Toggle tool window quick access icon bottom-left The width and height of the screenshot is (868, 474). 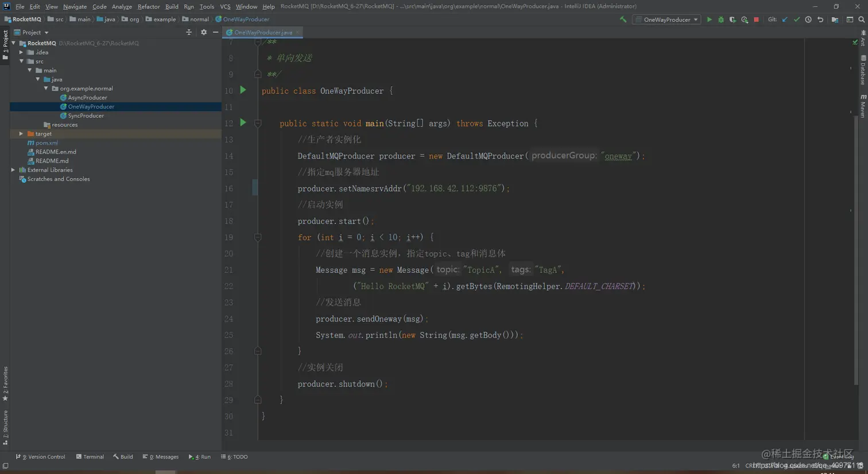coord(5,466)
